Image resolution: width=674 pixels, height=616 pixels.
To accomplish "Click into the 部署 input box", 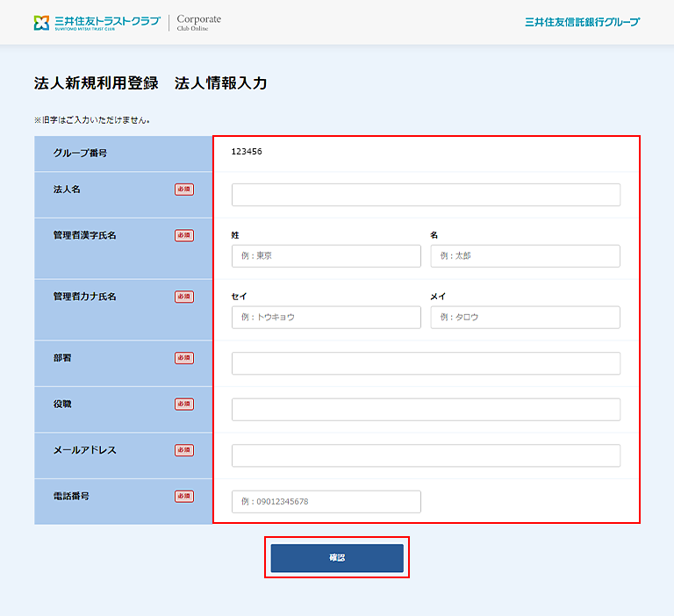I will [426, 363].
